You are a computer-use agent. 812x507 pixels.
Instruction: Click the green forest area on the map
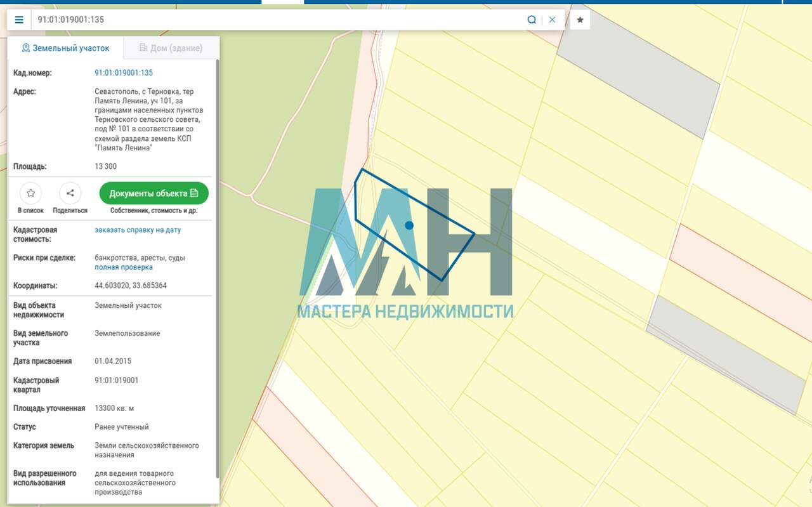point(285,127)
